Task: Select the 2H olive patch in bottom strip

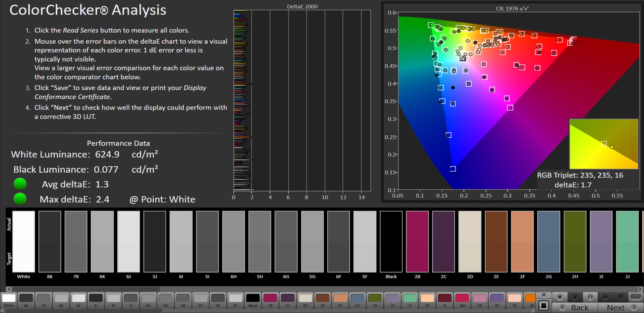Action: (375, 300)
